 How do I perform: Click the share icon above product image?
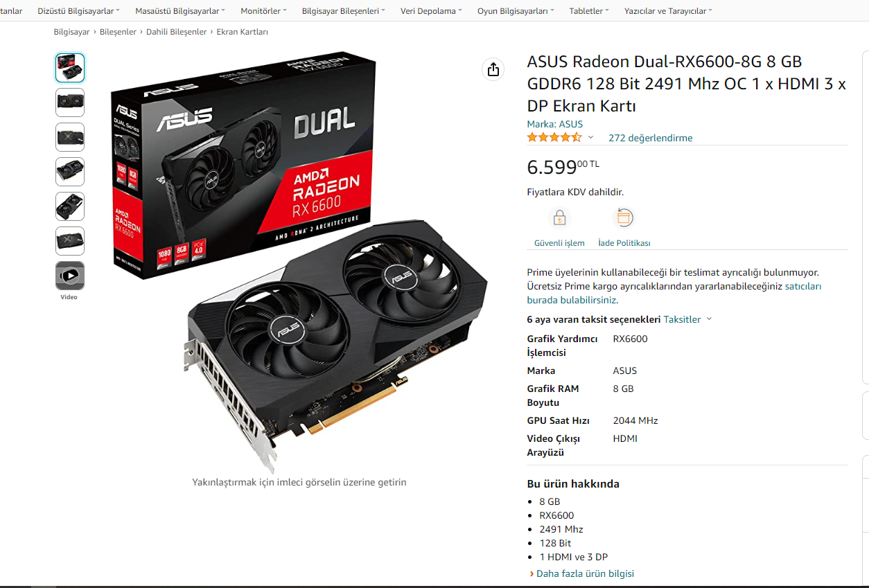pos(493,69)
